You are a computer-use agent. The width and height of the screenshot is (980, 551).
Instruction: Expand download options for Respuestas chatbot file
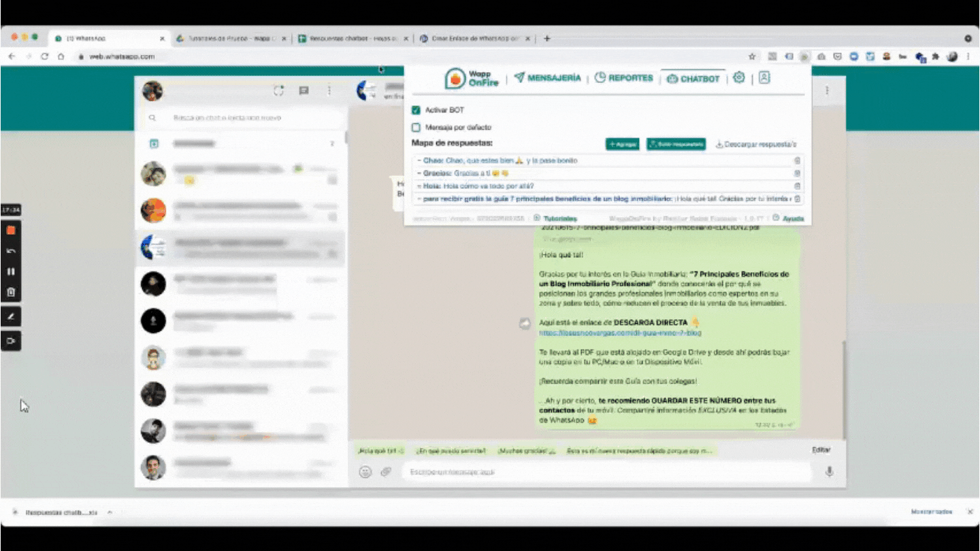110,512
